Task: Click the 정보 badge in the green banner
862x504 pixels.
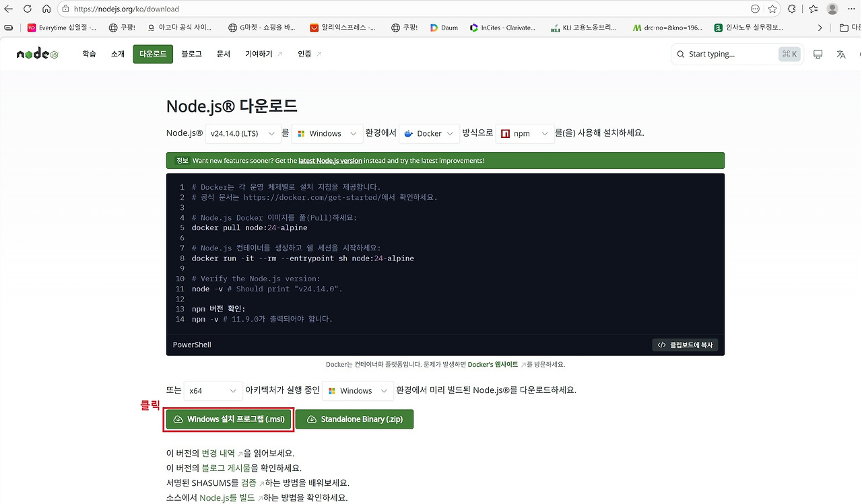Action: 183,161
